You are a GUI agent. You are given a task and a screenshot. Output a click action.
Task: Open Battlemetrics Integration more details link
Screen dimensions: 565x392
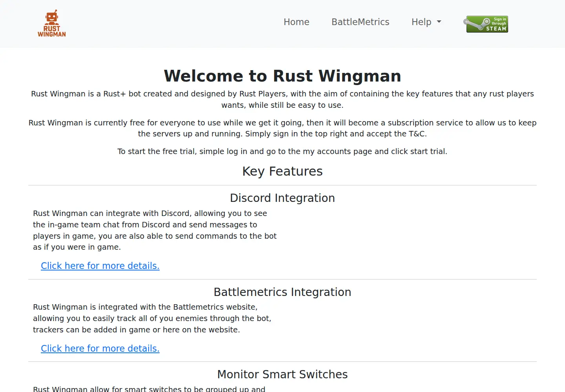tap(100, 348)
